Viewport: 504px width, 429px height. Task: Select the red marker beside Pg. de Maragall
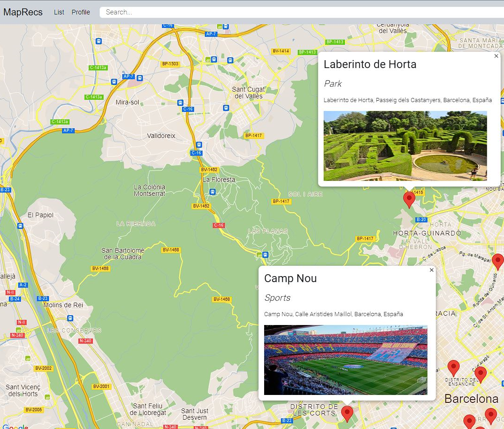(497, 262)
